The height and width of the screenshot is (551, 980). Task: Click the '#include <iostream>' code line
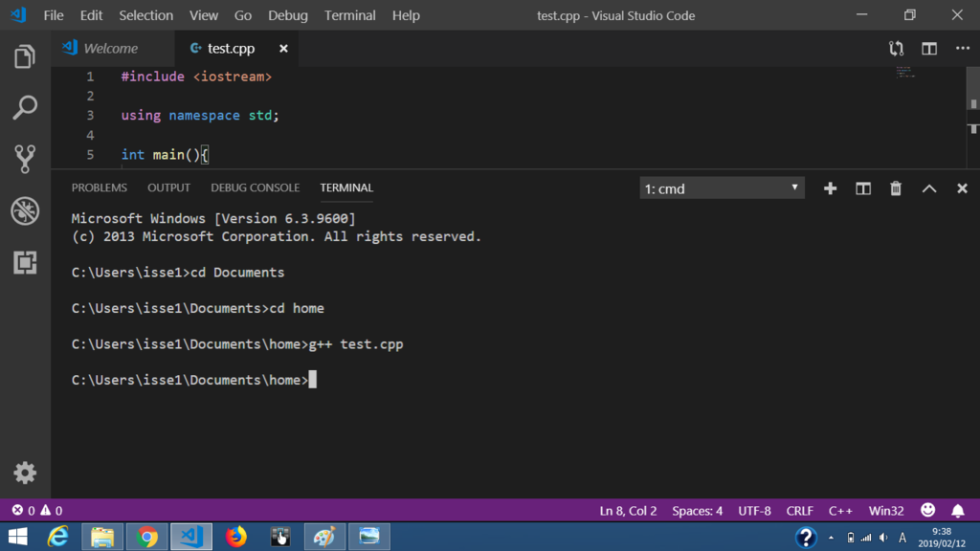196,77
